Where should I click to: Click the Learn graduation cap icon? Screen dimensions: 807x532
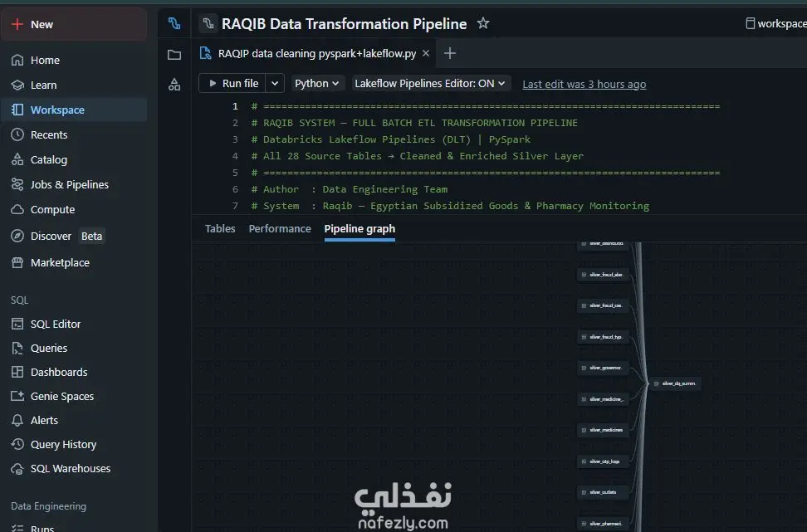tap(17, 85)
